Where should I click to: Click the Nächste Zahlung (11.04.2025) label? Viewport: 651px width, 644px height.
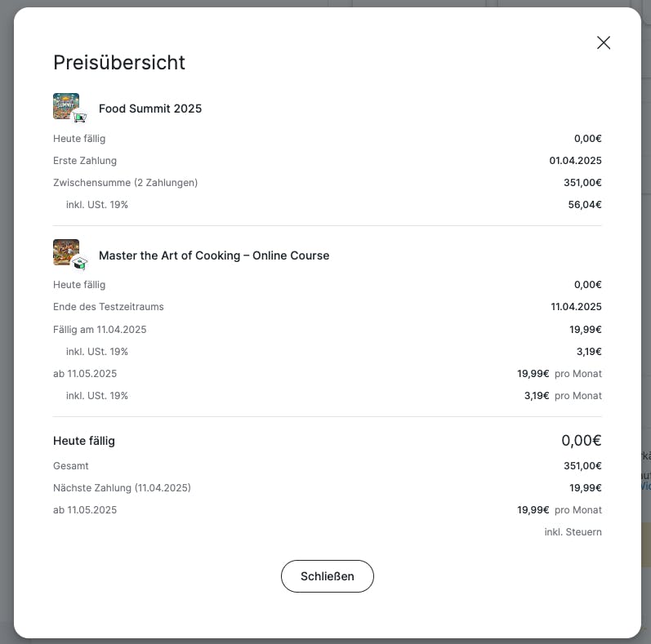pyautogui.click(x=122, y=488)
